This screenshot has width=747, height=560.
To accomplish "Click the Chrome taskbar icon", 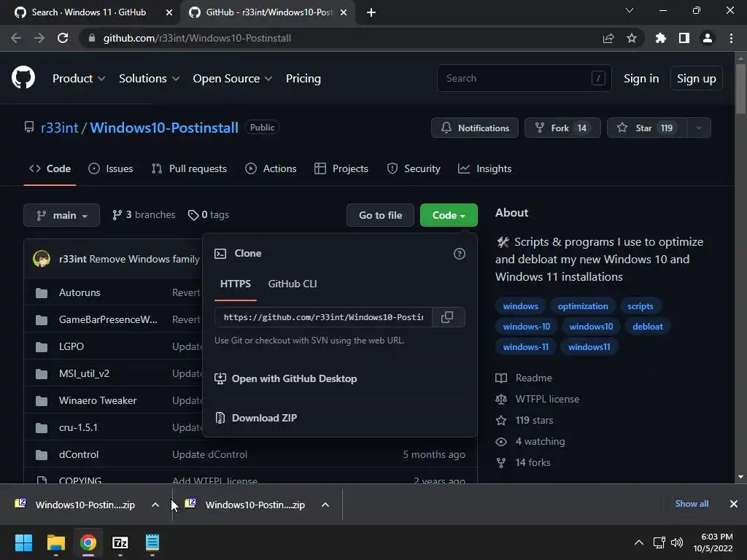I will pos(88,542).
